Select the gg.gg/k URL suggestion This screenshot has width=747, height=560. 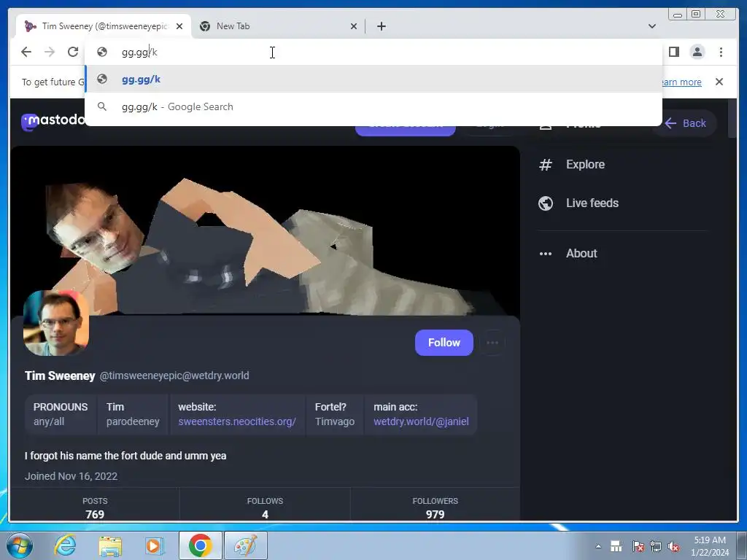pyautogui.click(x=374, y=79)
